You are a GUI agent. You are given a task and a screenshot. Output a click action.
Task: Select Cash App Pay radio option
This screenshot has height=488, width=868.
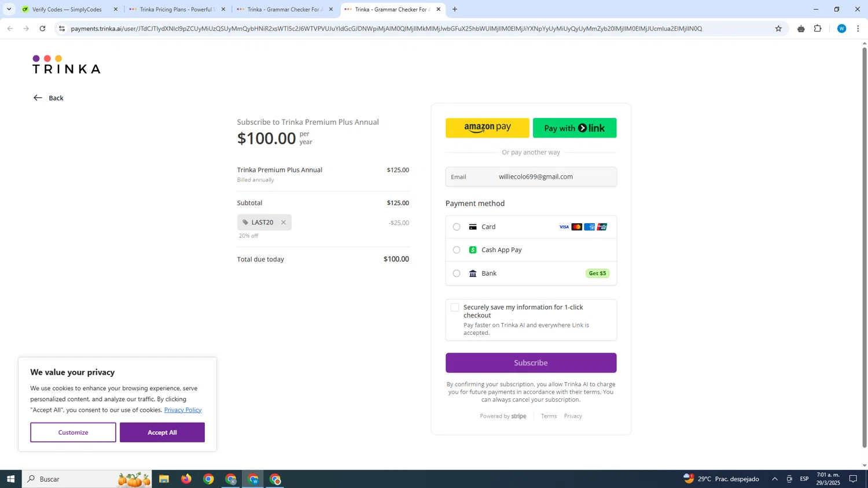point(457,250)
